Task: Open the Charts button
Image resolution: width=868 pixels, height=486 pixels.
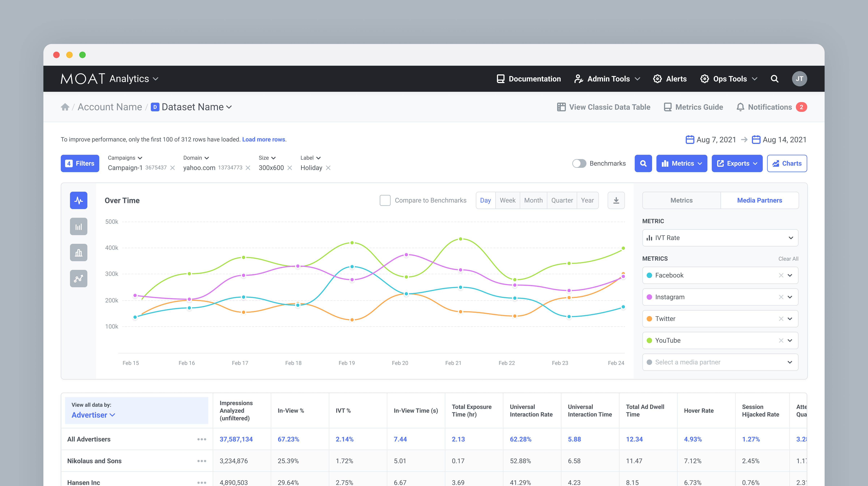Action: click(787, 164)
